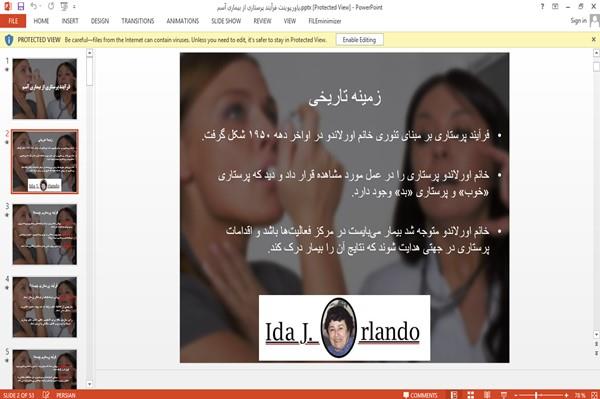The image size is (600, 399).
Task: Go to previous slide double-arrow button
Action: tap(596, 344)
